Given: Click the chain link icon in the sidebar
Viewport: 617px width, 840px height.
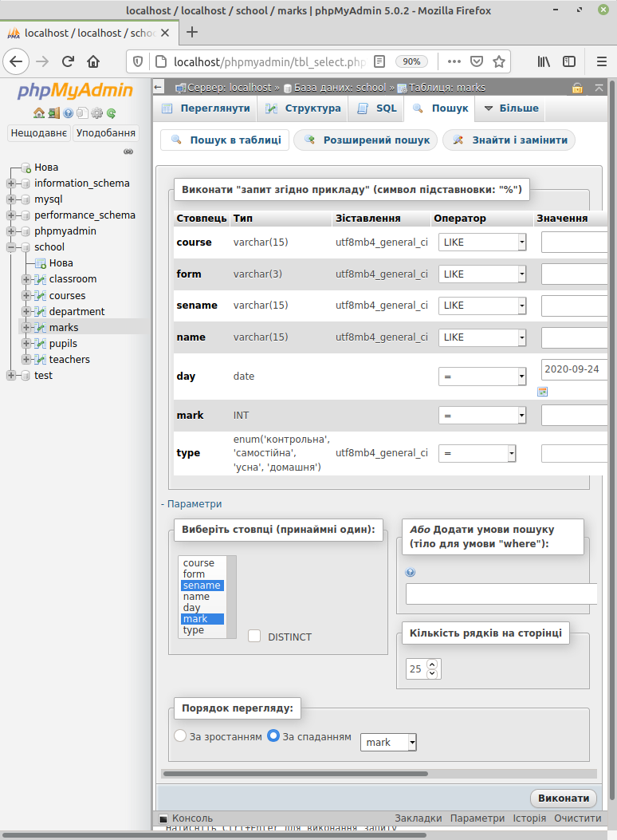Looking at the screenshot, I should (x=128, y=152).
